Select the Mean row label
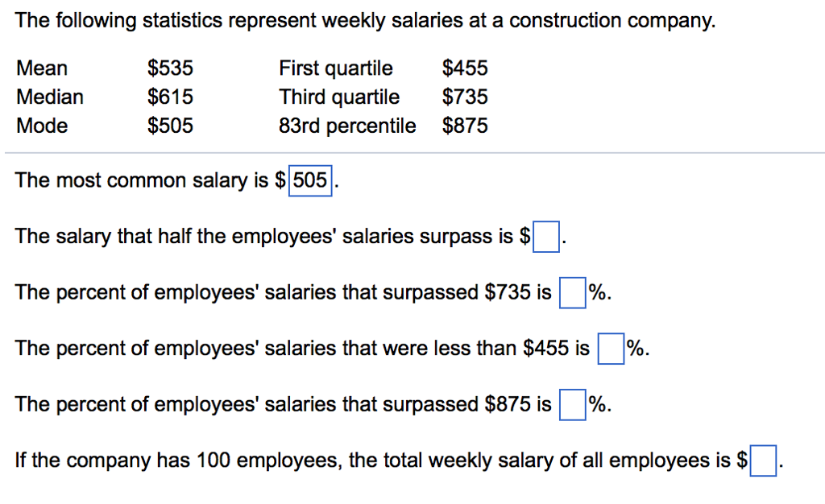 (x=41, y=68)
